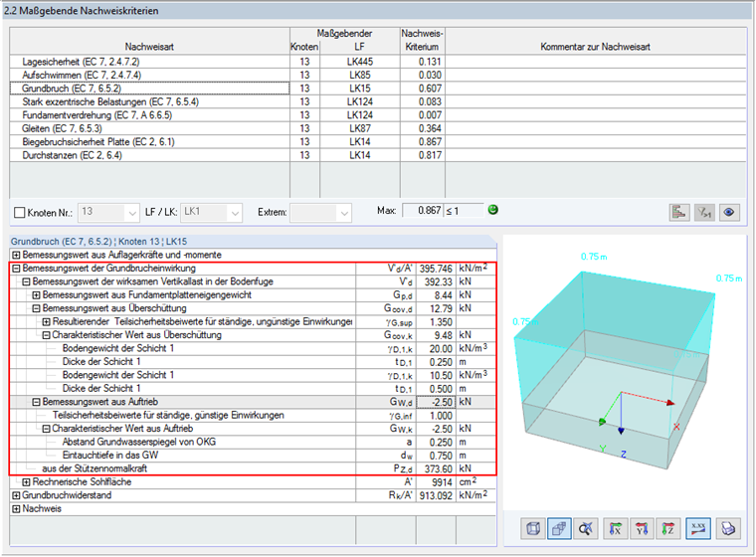The height and width of the screenshot is (557, 756).
Task: Click the green status indicator beside ≤ 1
Action: (x=492, y=210)
